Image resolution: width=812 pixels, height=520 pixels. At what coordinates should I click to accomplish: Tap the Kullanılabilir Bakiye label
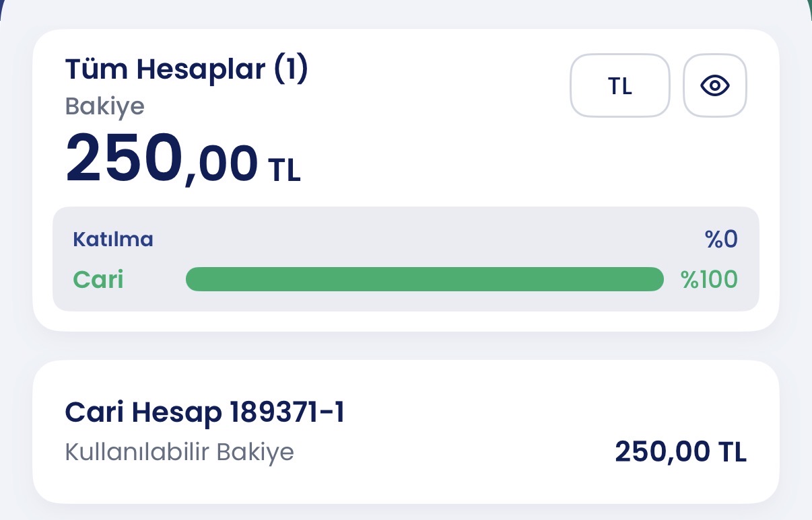[x=180, y=452]
